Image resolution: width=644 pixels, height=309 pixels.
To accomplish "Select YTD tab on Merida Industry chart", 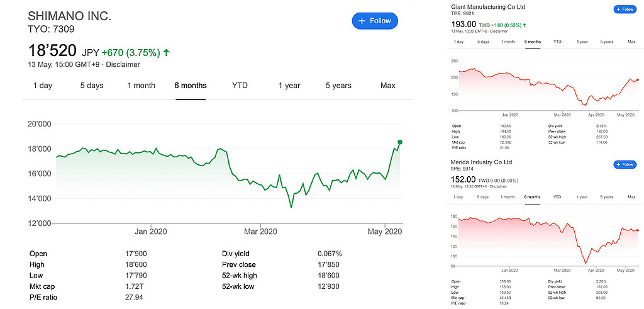I will 557,197.
